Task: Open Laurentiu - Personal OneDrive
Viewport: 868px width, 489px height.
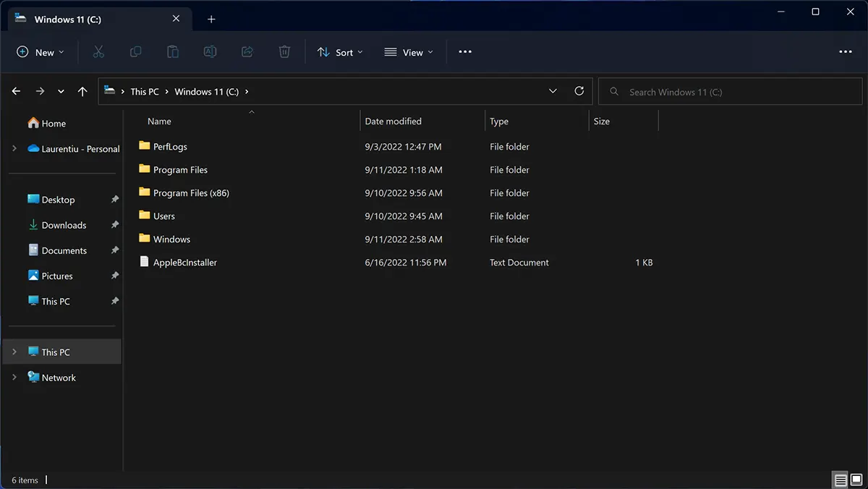Action: [73, 149]
